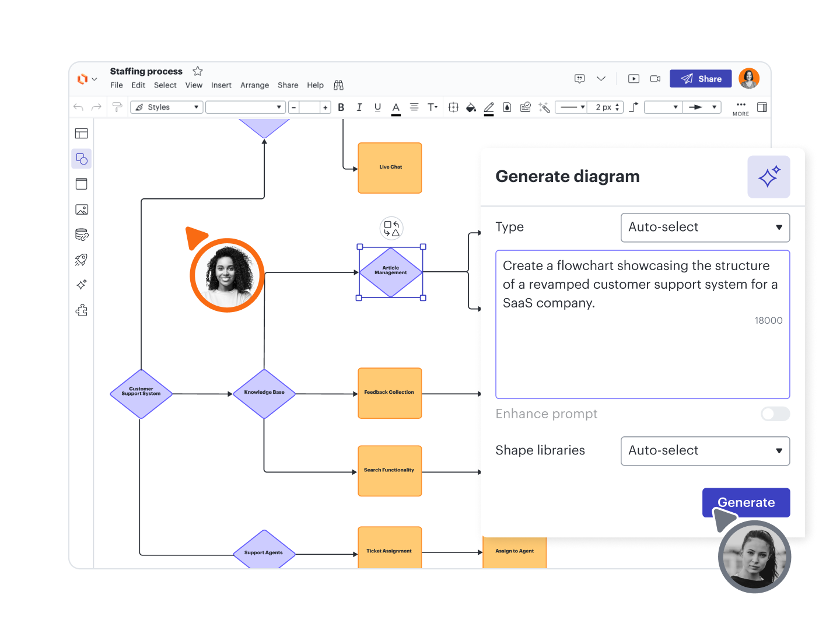Open the Styles dropdown in toolbar

[167, 107]
